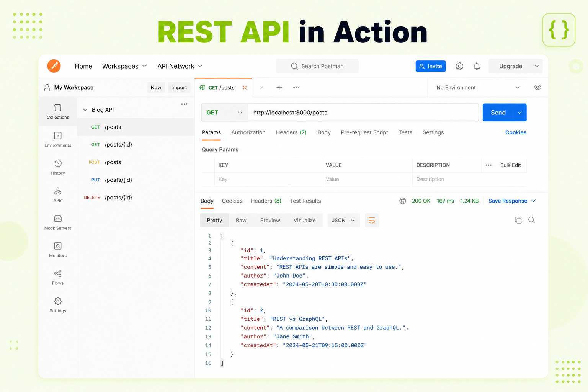The width and height of the screenshot is (588, 392).
Task: Open the GET method dropdown
Action: 224,113
